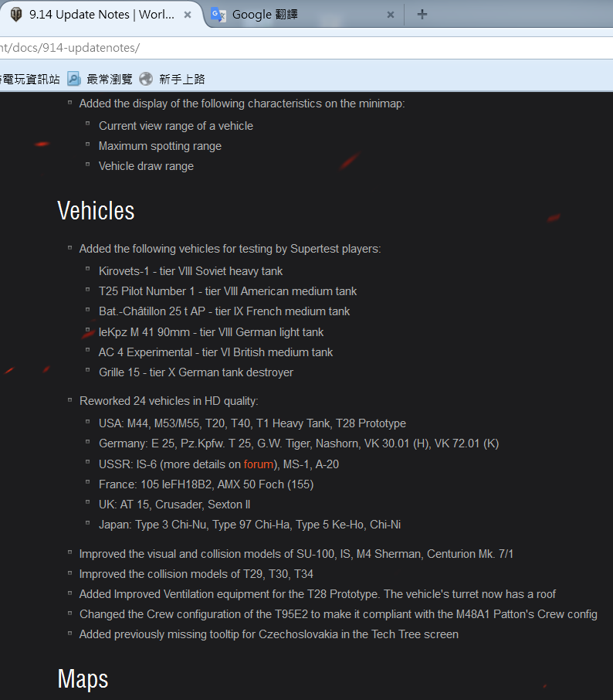613x700 pixels.
Task: Click the 新手上路 globe icon
Action: pos(147,79)
